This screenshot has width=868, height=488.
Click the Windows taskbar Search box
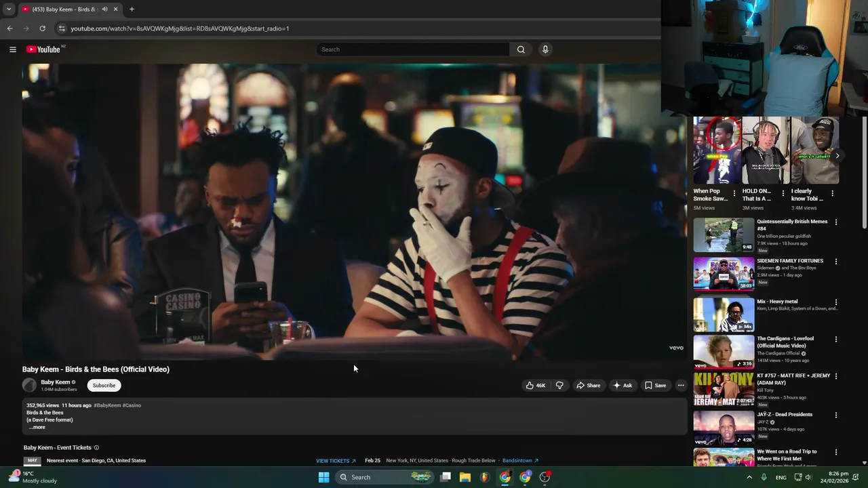[x=384, y=477]
